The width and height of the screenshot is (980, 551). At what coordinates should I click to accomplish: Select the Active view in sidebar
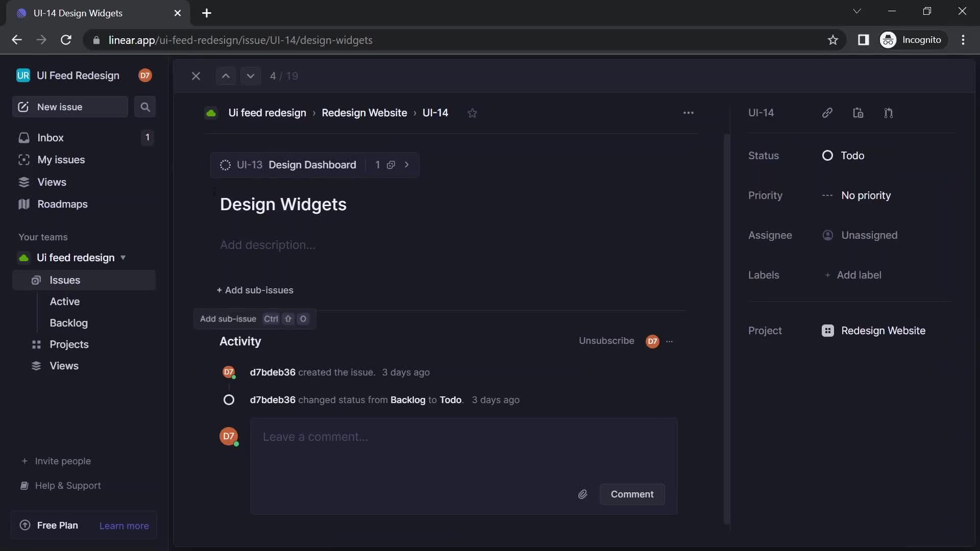click(x=65, y=302)
